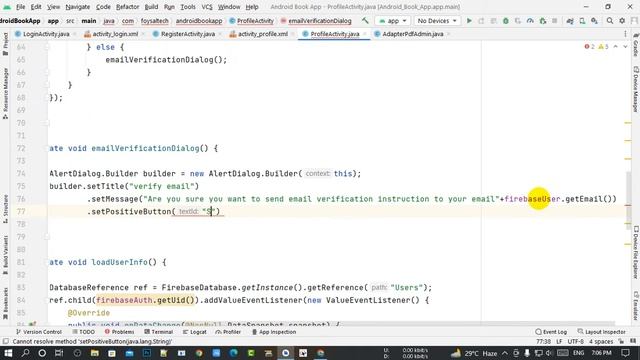
Task: Open the SDK Manager toolbar icon
Action: pos(595,20)
